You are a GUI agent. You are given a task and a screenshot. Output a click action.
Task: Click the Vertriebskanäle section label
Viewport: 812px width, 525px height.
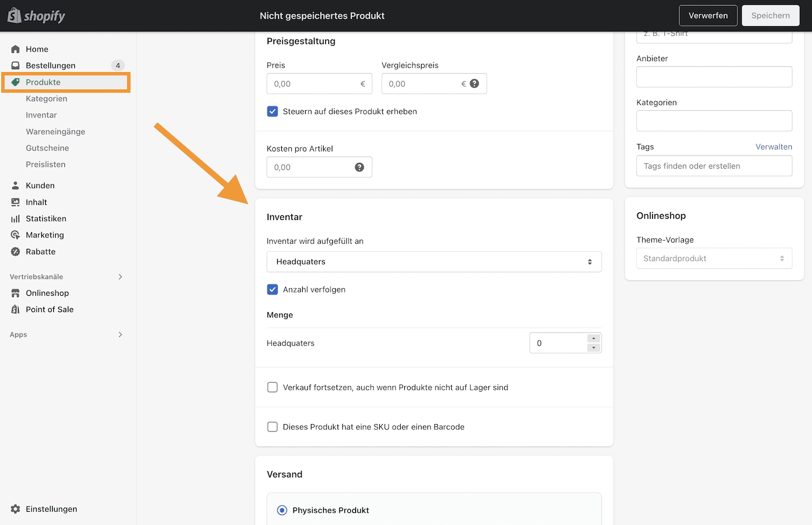pyautogui.click(x=37, y=277)
